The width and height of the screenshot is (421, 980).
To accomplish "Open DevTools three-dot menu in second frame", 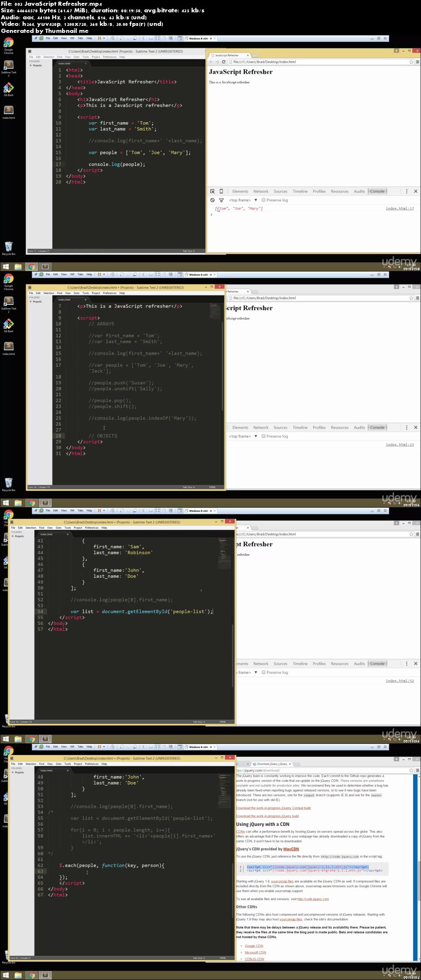I will (x=407, y=428).
